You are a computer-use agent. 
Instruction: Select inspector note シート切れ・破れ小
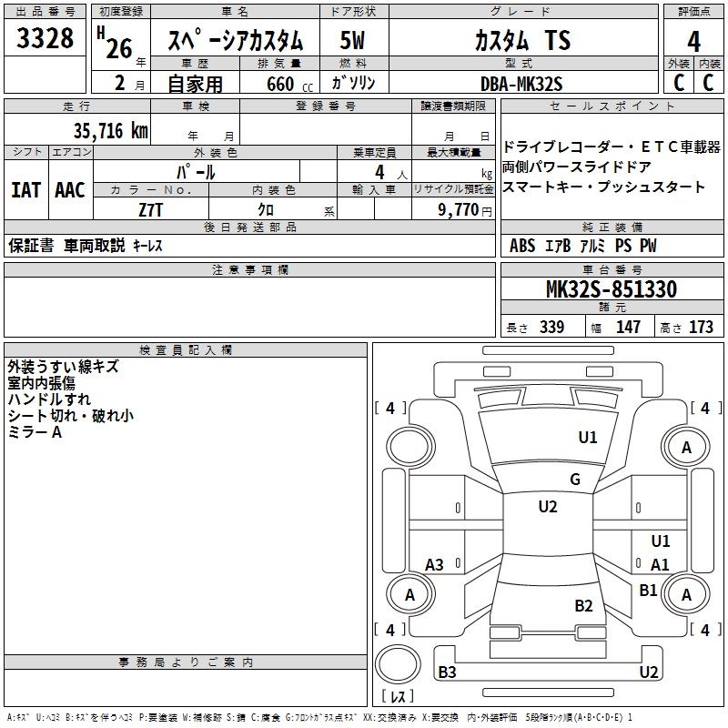click(71, 416)
